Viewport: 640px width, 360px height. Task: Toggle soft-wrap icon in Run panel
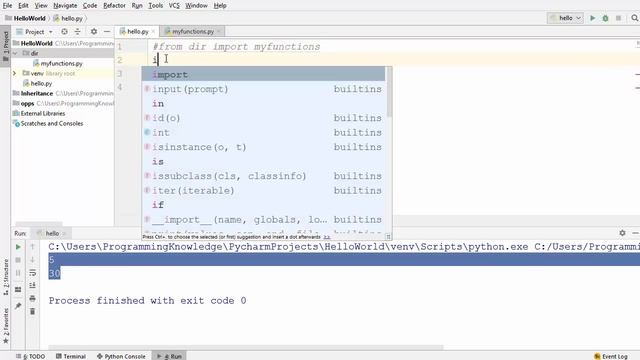[x=33, y=273]
